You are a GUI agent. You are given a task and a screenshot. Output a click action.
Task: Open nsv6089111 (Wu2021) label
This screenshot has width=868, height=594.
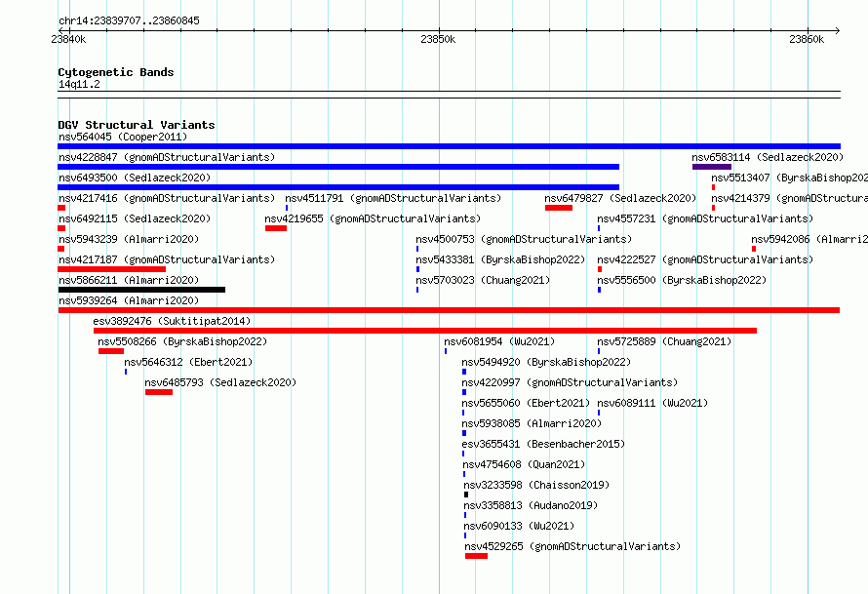[x=652, y=403]
